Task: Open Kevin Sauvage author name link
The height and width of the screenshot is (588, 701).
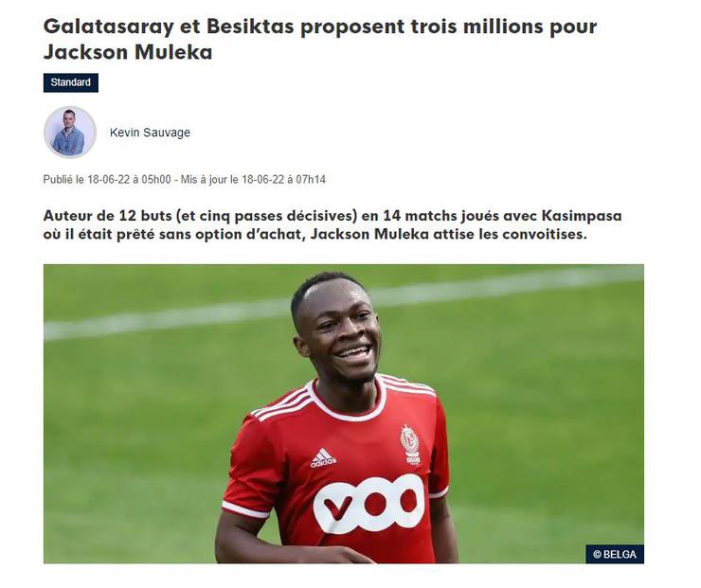Action: pyautogui.click(x=150, y=133)
